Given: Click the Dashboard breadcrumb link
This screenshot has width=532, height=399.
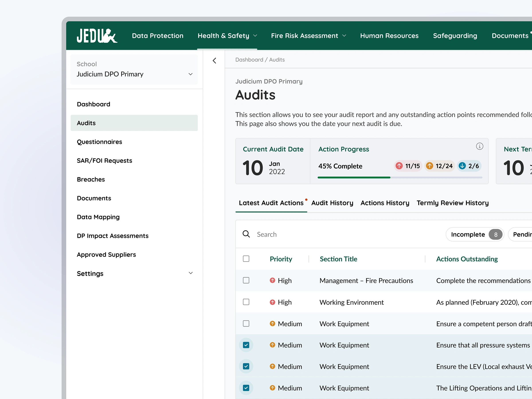Looking at the screenshot, I should tap(249, 60).
